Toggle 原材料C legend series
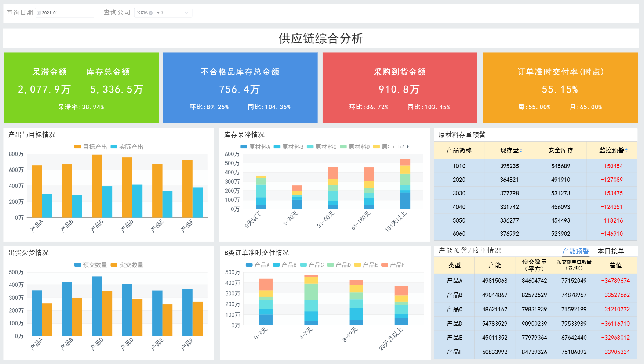Viewport: 644px width, 364px height. (x=322, y=147)
